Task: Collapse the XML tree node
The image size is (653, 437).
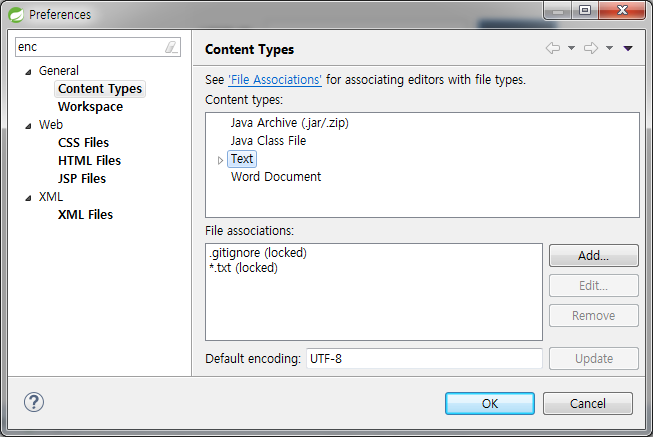Action: (28, 198)
